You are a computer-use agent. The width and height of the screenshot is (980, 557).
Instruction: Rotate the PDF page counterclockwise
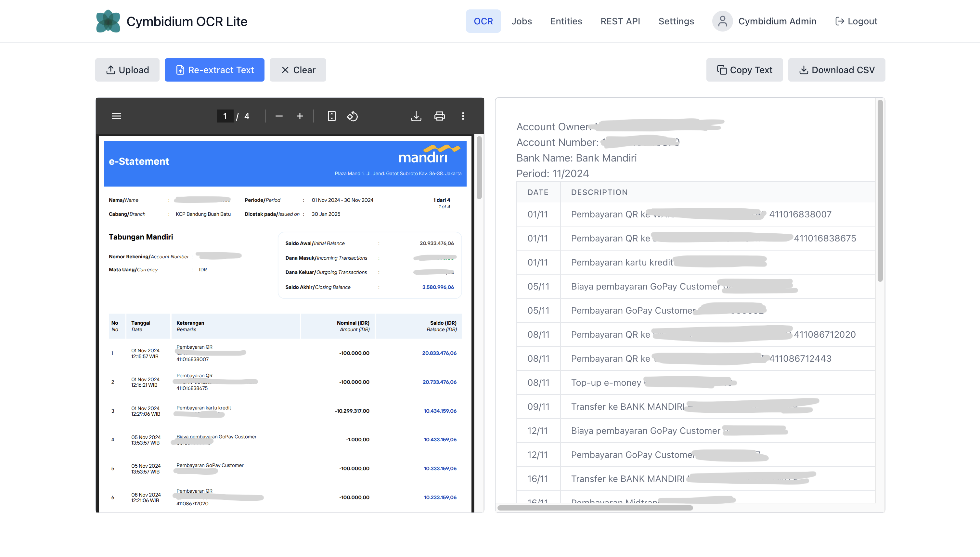pos(352,116)
